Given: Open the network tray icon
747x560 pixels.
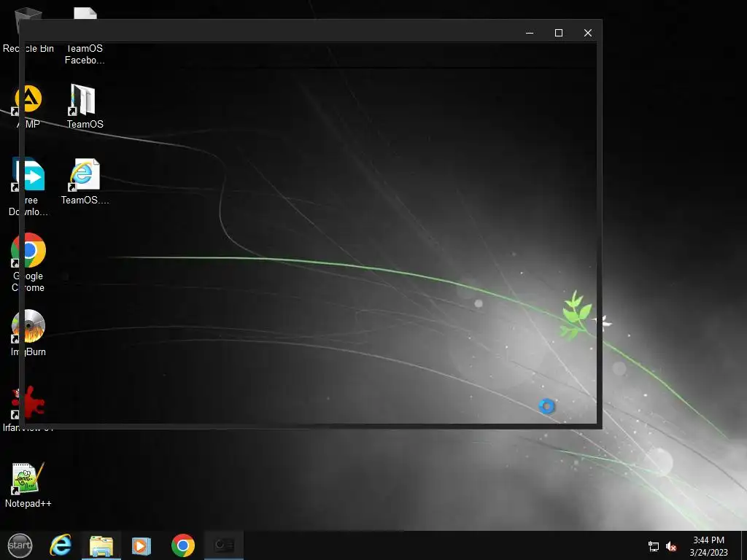Looking at the screenshot, I should pos(654,546).
